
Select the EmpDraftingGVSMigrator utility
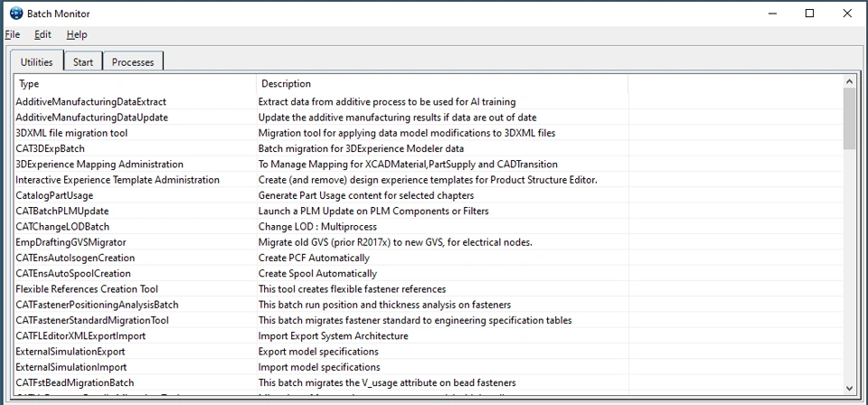[x=71, y=242]
